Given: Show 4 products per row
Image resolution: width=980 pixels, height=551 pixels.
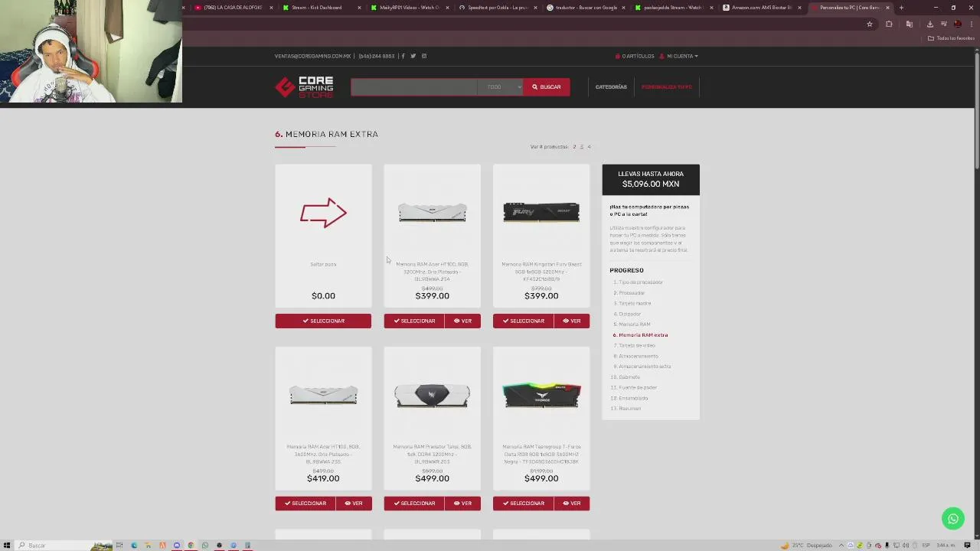Looking at the screenshot, I should (589, 146).
